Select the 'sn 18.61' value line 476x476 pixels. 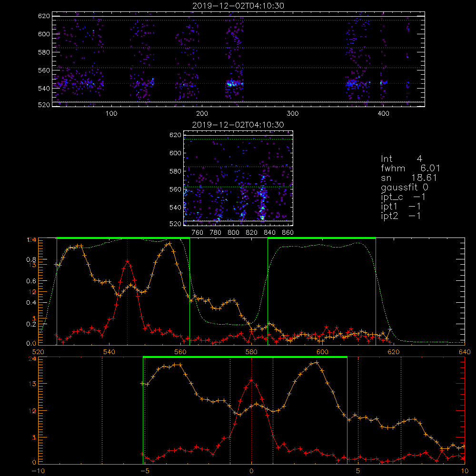coord(409,178)
